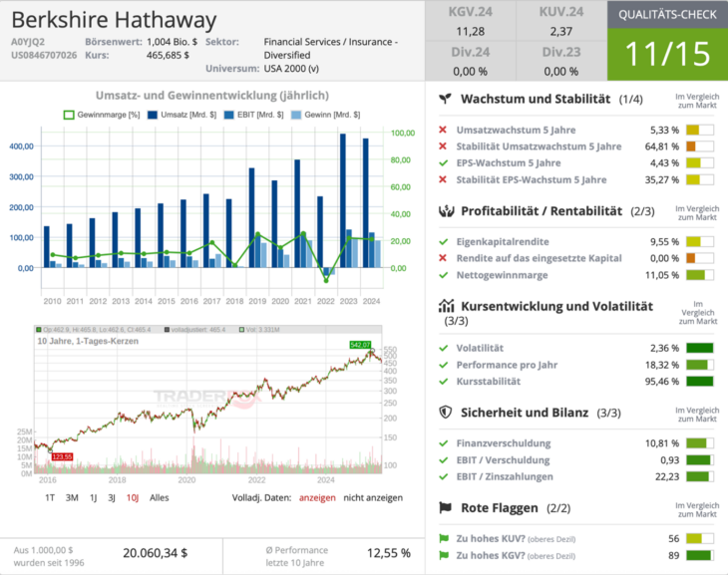The width and height of the screenshot is (728, 575).
Task: Switch chart to 1J timeframe
Action: (94, 497)
